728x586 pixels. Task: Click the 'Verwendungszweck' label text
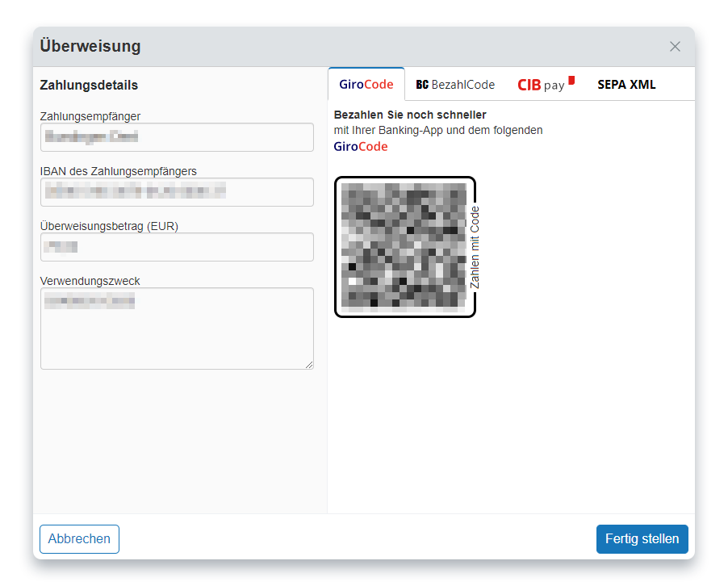90,281
